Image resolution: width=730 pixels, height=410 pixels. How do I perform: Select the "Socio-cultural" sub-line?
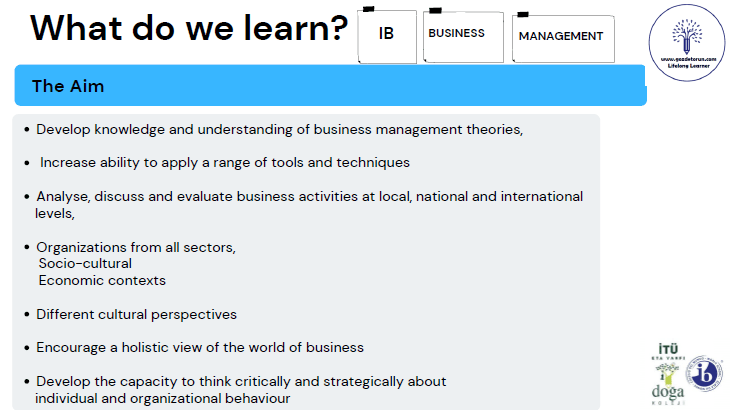pos(85,263)
